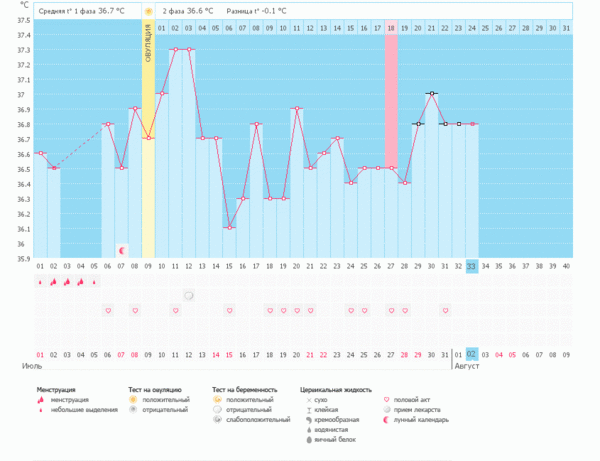Click the 'слабоположительный' legend label
The width and height of the screenshot is (600, 461).
[250, 419]
